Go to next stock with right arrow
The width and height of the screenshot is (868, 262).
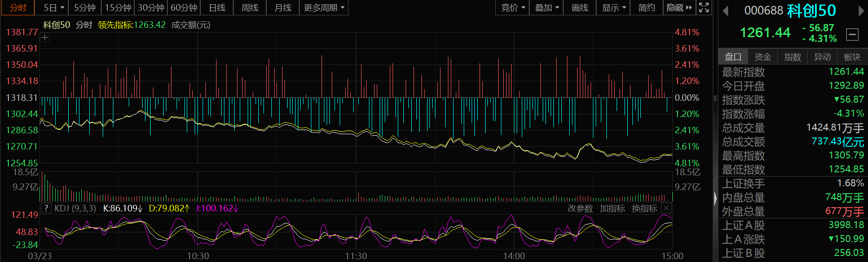pyautogui.click(x=861, y=11)
